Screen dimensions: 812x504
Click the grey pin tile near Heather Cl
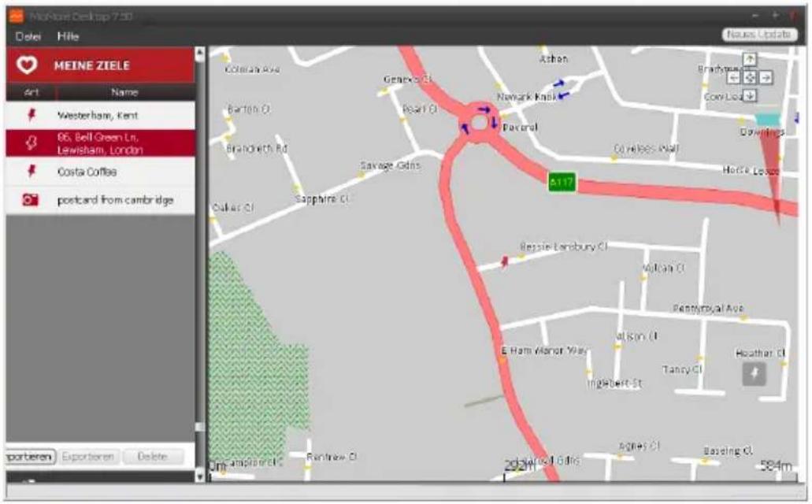pos(754,374)
